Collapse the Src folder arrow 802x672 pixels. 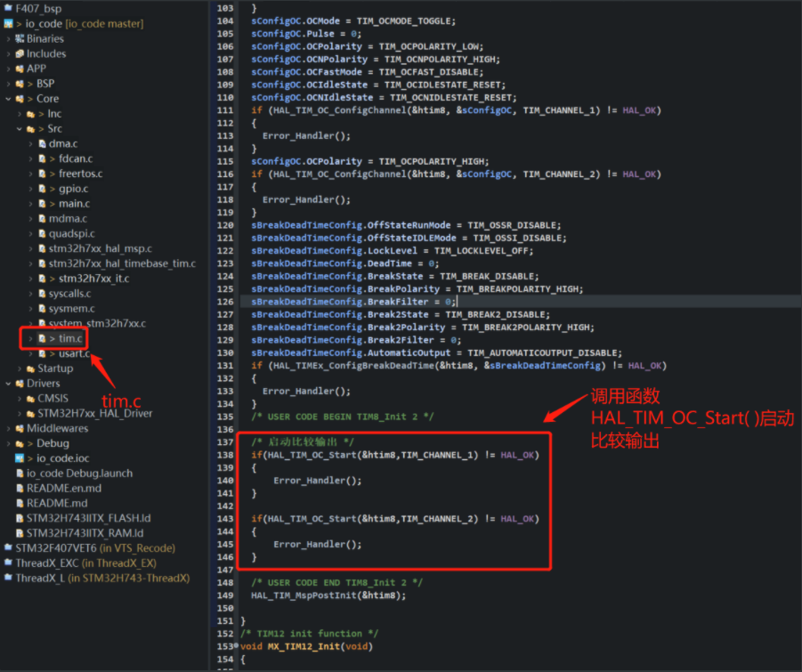pyautogui.click(x=20, y=129)
